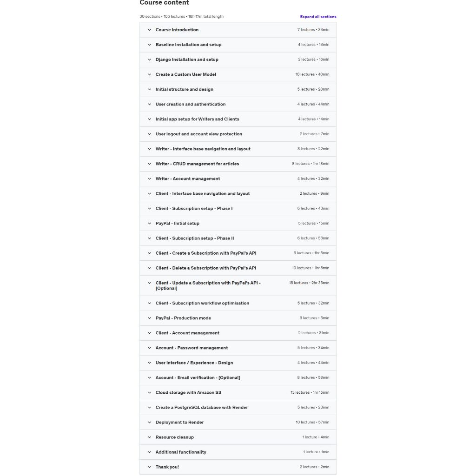The width and height of the screenshot is (476, 476).
Task: Click chevron next to Cloud storage with Amazon S3
Action: click(150, 392)
